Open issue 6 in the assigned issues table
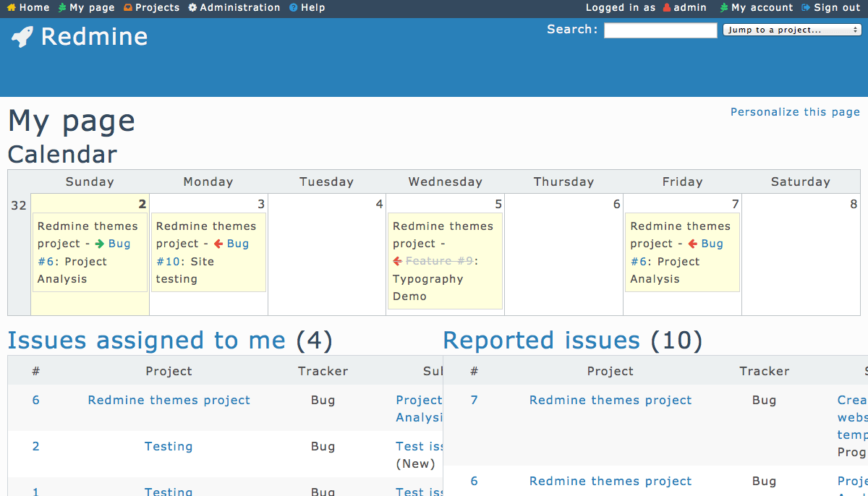 click(x=36, y=400)
